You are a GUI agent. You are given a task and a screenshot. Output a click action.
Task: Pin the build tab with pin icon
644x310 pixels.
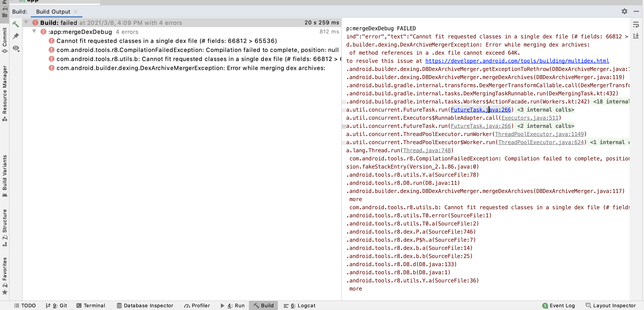pyautogui.click(x=16, y=36)
